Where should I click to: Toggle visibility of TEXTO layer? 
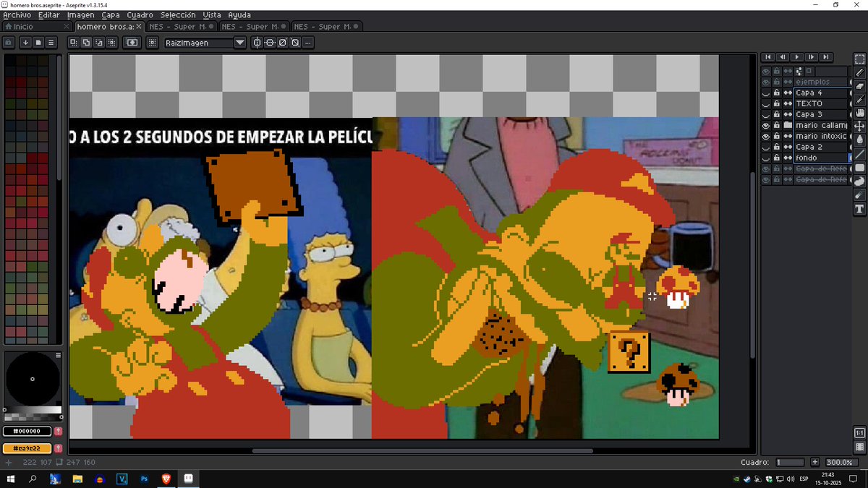(766, 103)
